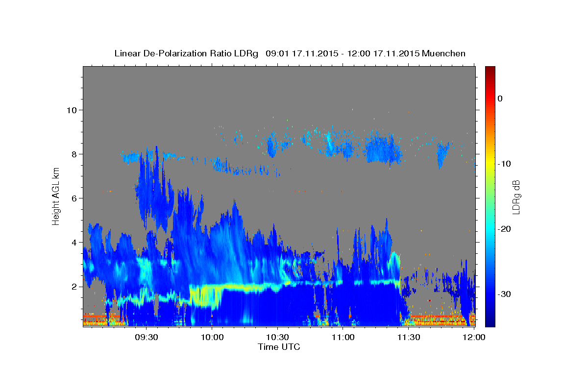Click the '12:00' time tick label

coord(474,337)
